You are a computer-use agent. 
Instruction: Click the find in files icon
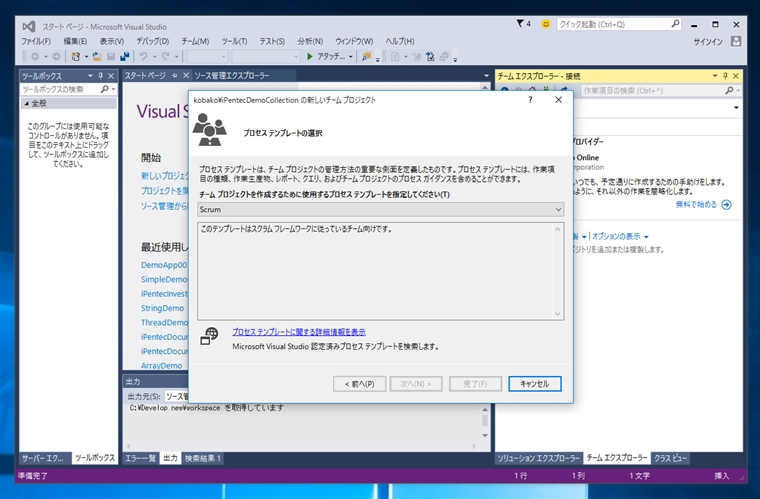pyautogui.click(x=366, y=57)
